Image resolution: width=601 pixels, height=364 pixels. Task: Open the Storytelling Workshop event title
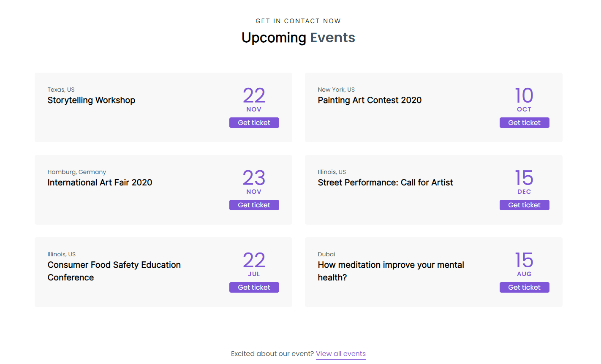91,100
